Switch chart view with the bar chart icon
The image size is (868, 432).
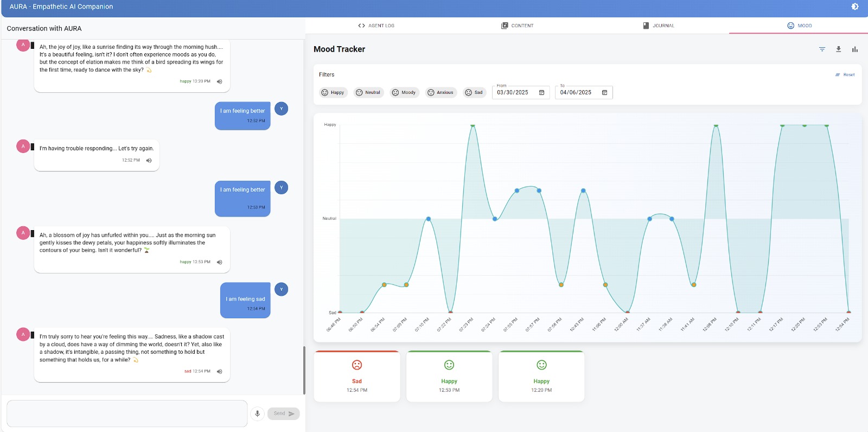pos(855,49)
